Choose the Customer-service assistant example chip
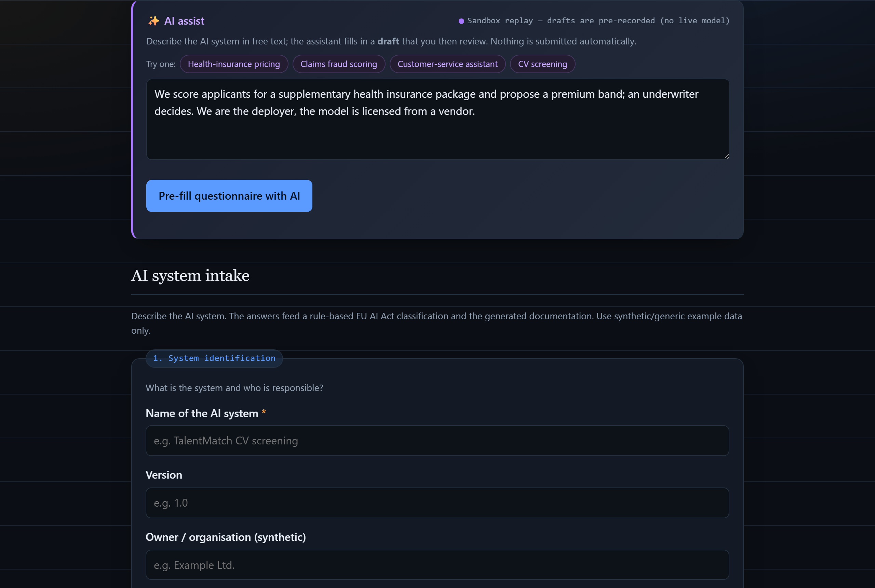 [x=448, y=64]
